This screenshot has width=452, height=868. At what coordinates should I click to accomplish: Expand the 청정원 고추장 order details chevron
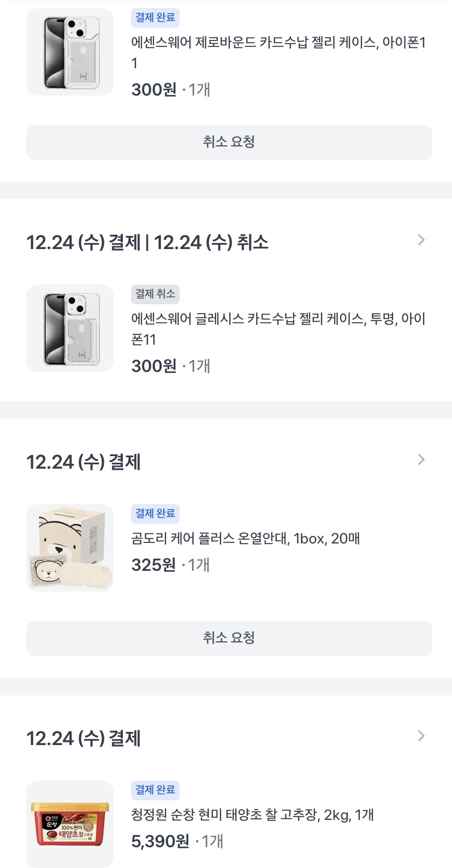coord(421,736)
